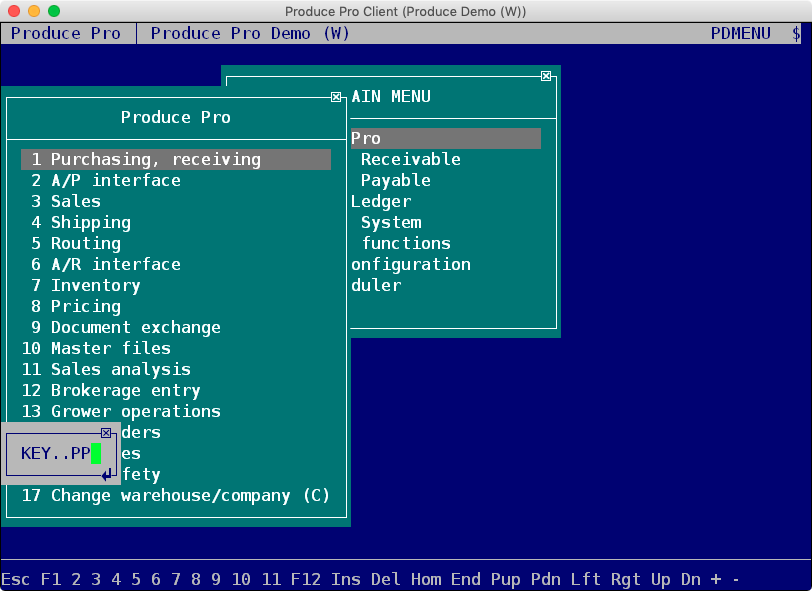Image resolution: width=812 pixels, height=591 pixels.
Task: Click function key 2 in bottom bar
Action: click(x=76, y=579)
